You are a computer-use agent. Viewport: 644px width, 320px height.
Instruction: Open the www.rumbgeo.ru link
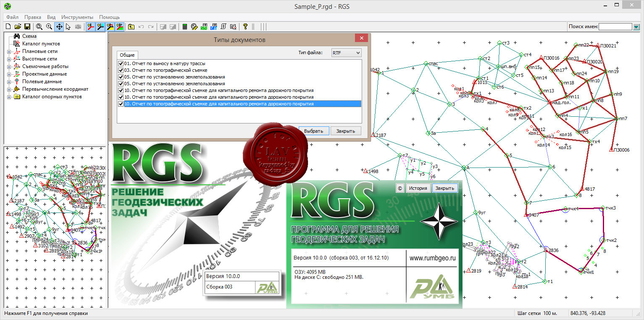433,258
